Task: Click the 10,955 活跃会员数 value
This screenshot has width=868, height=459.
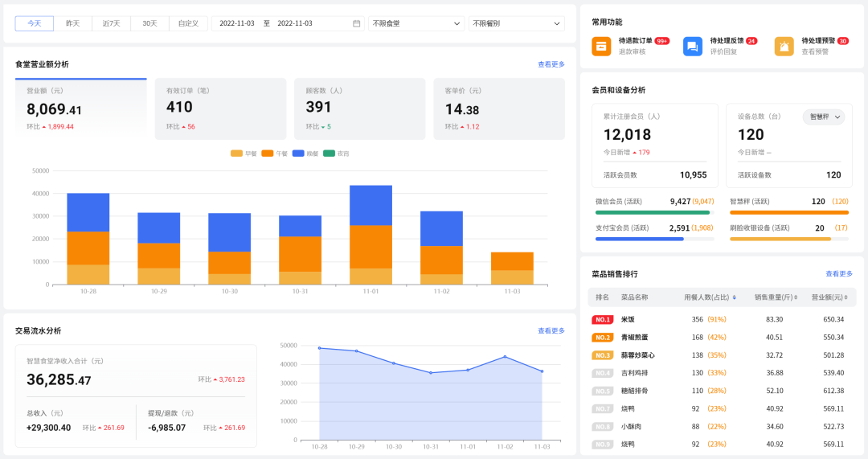Action: 693,175
